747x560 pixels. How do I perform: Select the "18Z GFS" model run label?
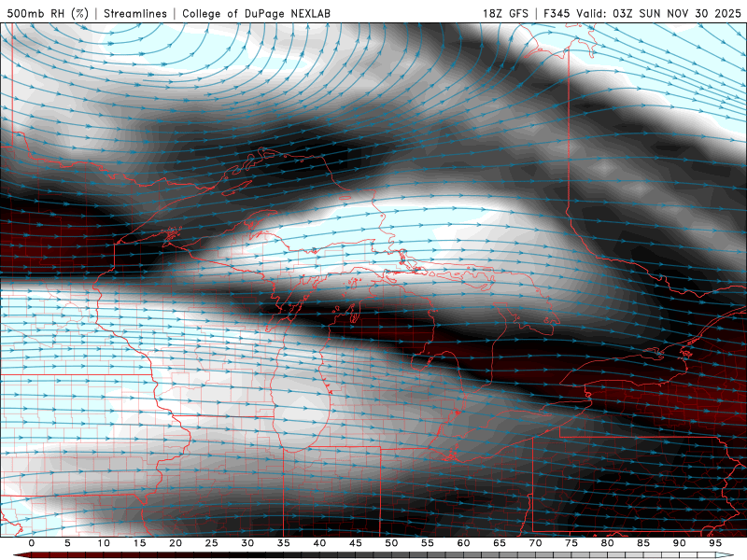505,13
